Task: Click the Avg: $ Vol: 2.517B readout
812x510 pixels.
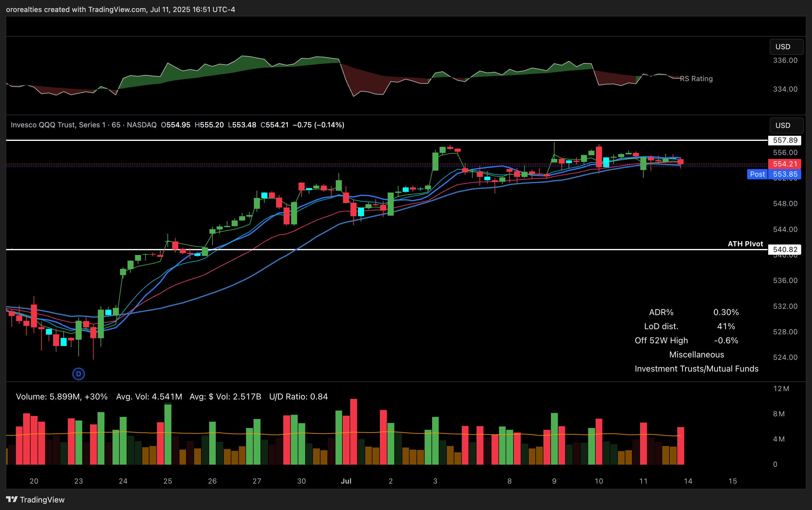Action: pyautogui.click(x=225, y=397)
